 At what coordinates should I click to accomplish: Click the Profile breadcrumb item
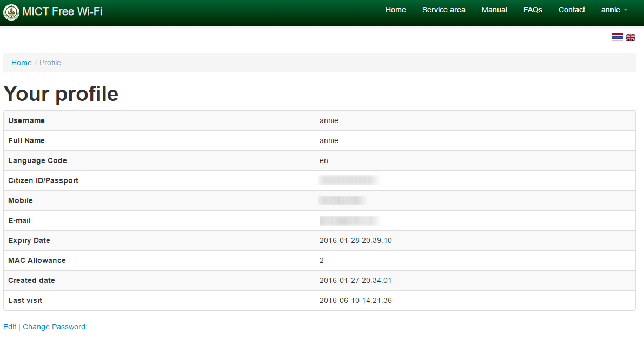click(50, 63)
